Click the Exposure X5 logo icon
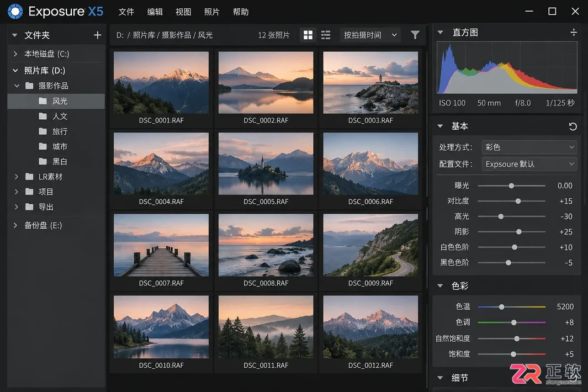Screen dimensions: 588x392 [x=15, y=12]
